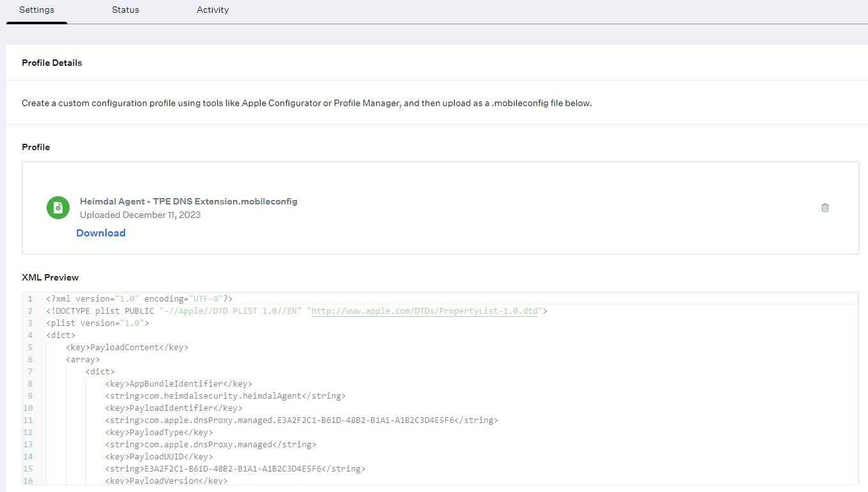Click the dict tag on line 4
This screenshot has width=868, height=492.
coord(61,335)
